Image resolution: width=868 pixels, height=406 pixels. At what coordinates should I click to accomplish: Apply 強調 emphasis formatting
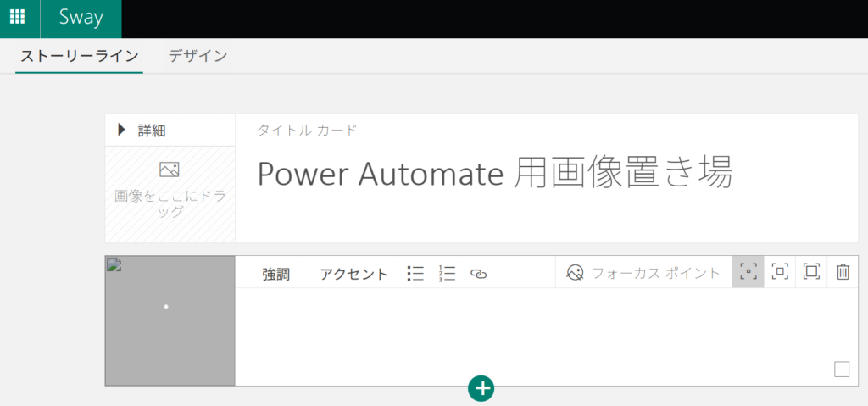[x=276, y=274]
